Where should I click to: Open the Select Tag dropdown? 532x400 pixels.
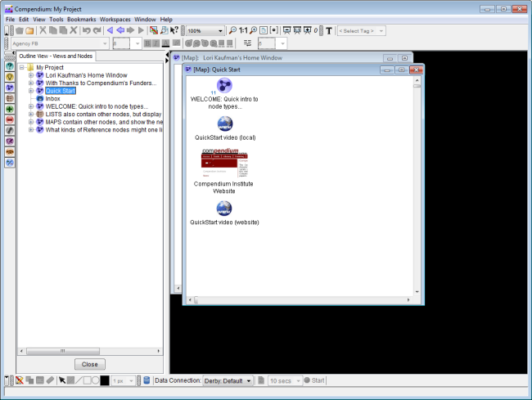(381, 31)
